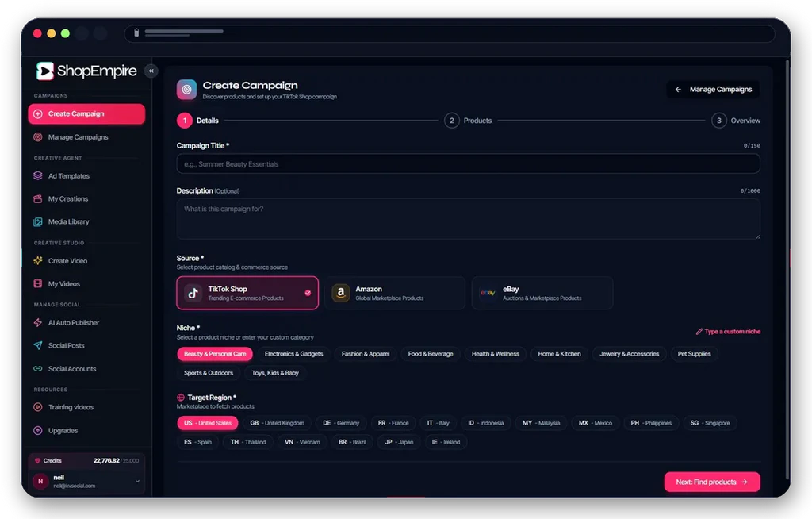Click the Amazon logo icon
The image size is (812, 519).
tap(341, 293)
